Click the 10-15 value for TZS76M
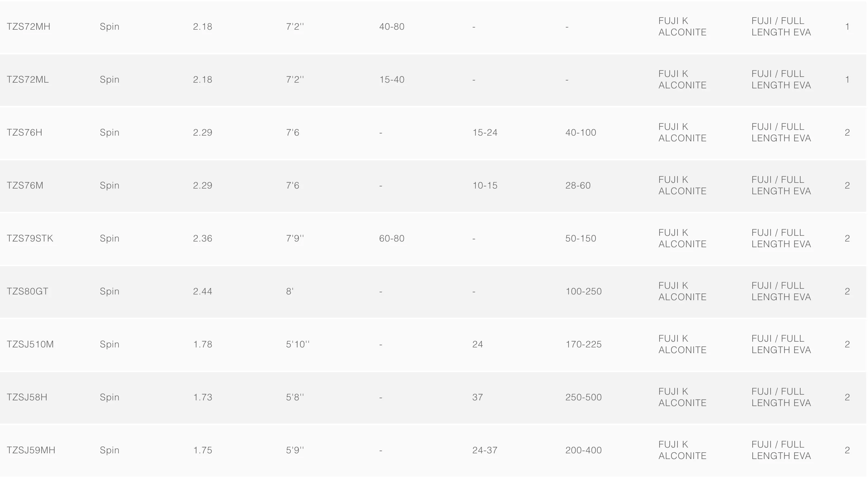Viewport: 868px width, 478px height. [x=485, y=186]
